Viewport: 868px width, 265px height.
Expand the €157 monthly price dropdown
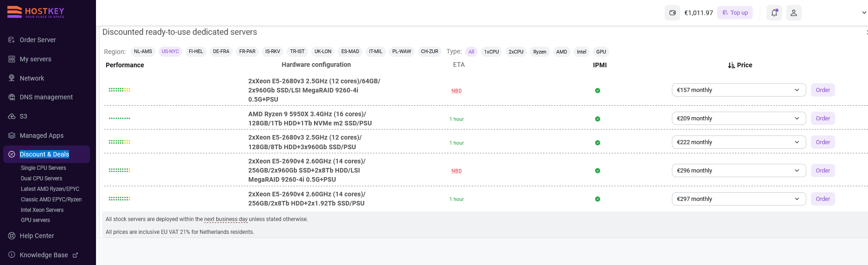(x=739, y=90)
